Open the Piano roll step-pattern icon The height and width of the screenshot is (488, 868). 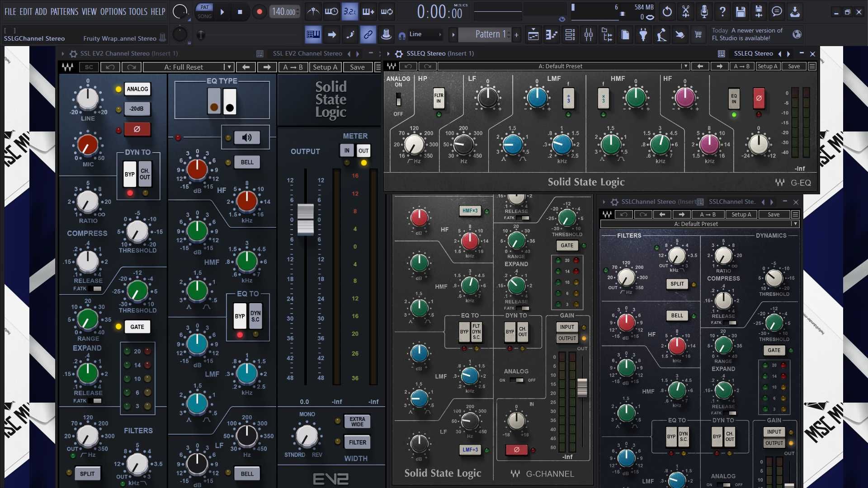pos(552,34)
